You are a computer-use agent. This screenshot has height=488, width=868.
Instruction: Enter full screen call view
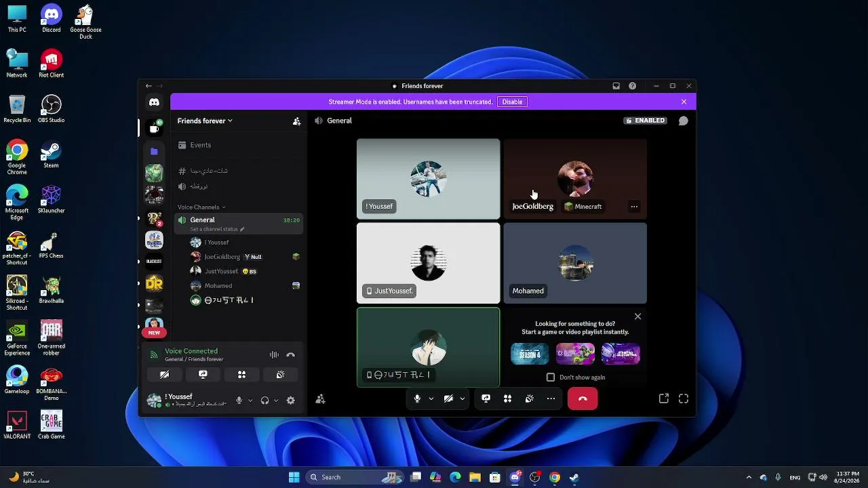pos(684,399)
